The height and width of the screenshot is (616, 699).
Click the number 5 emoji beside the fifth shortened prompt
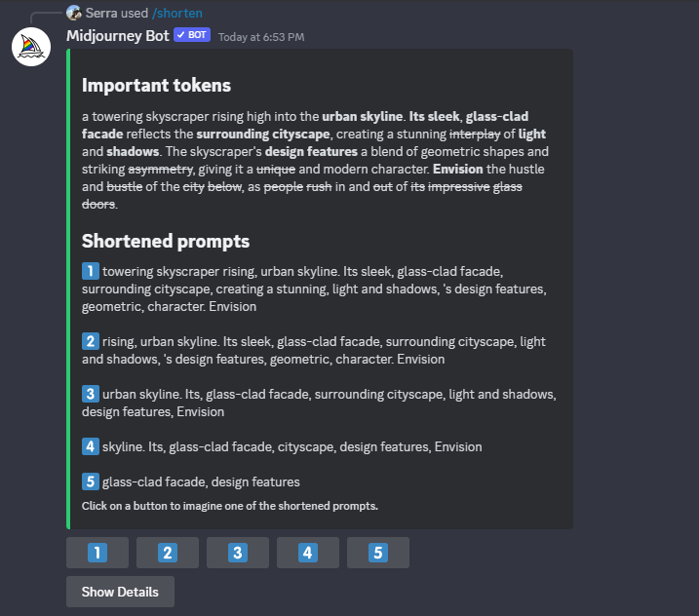pos(91,481)
